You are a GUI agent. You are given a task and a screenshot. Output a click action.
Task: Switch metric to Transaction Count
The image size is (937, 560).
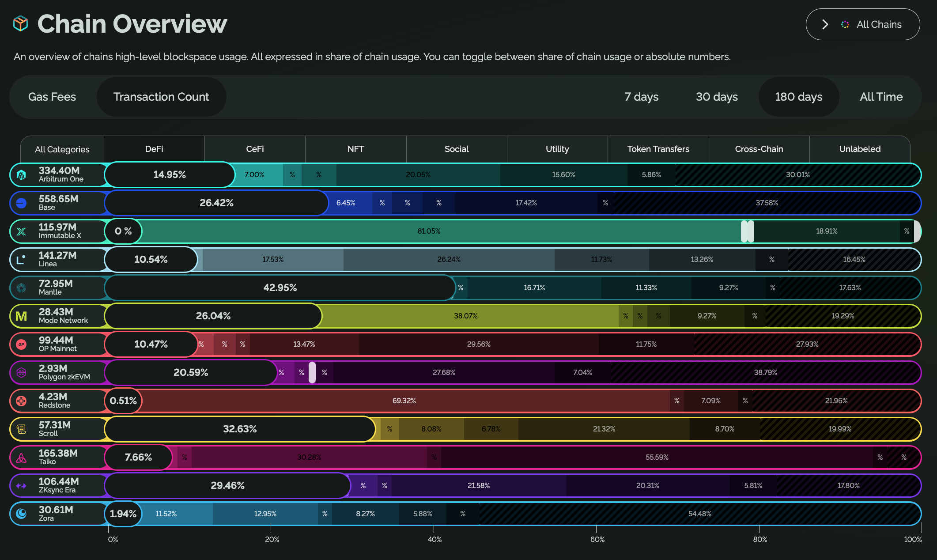click(x=161, y=97)
